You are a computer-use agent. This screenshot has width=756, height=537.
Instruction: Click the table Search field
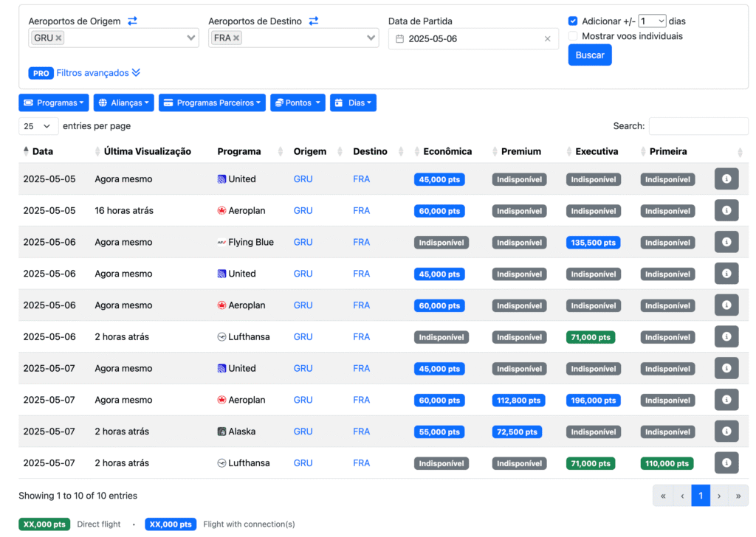(x=698, y=126)
